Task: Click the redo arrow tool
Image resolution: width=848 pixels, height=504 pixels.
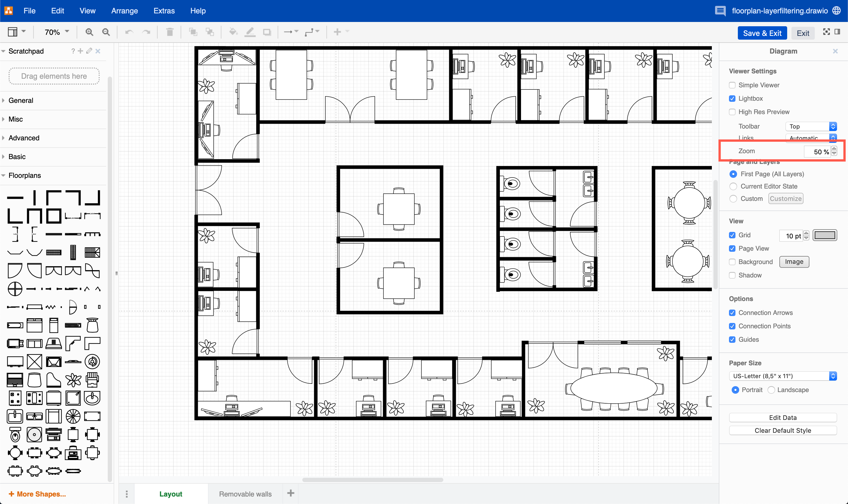Action: pyautogui.click(x=146, y=32)
